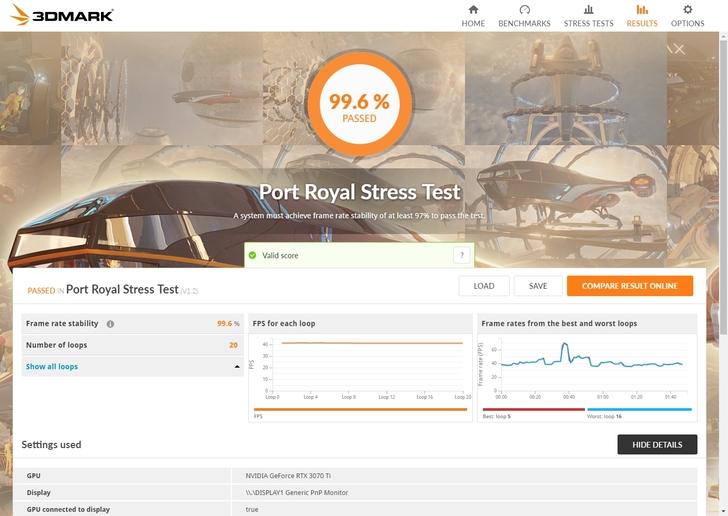
Task: Click the GPU connected to display true value
Action: [x=252, y=509]
